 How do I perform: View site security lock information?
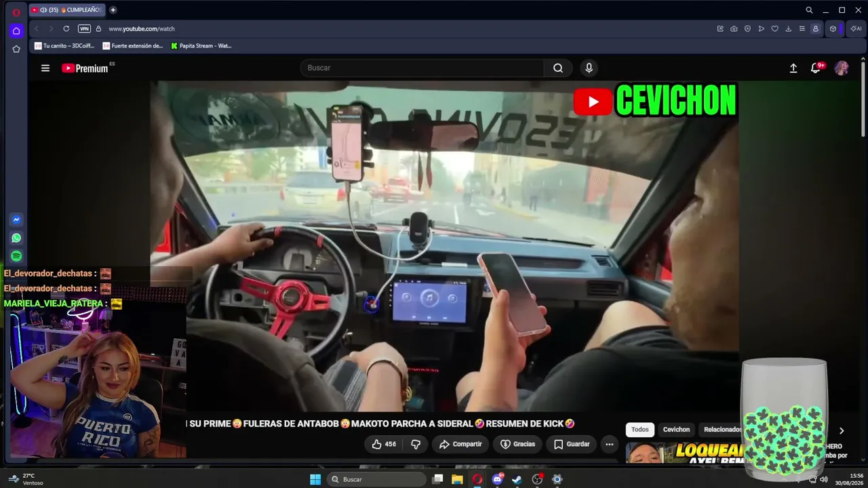click(98, 28)
